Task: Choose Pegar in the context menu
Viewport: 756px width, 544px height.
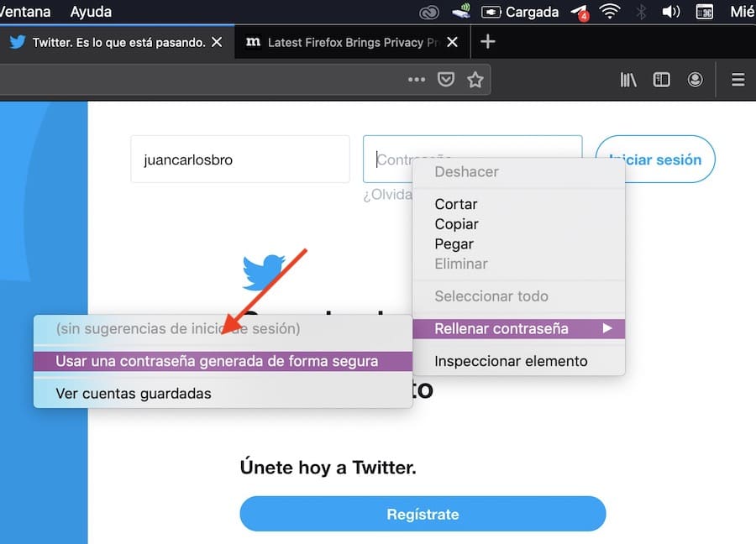Action: pos(454,244)
